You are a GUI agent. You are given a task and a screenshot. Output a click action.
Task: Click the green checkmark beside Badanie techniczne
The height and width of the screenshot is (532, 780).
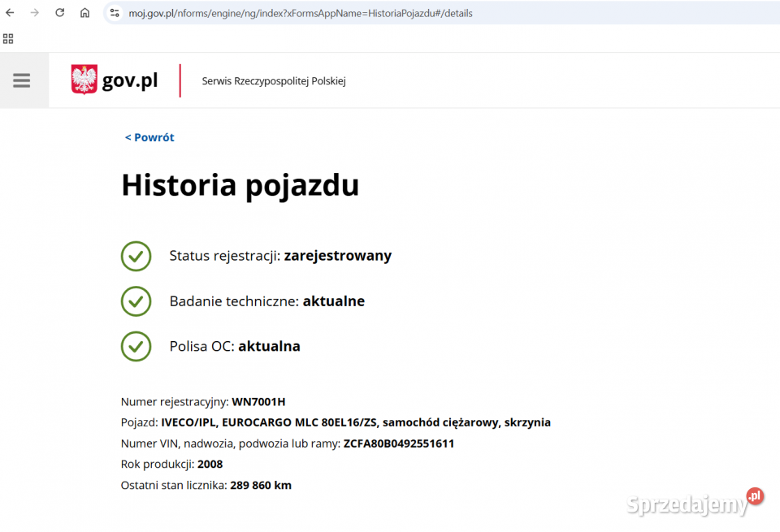(136, 301)
